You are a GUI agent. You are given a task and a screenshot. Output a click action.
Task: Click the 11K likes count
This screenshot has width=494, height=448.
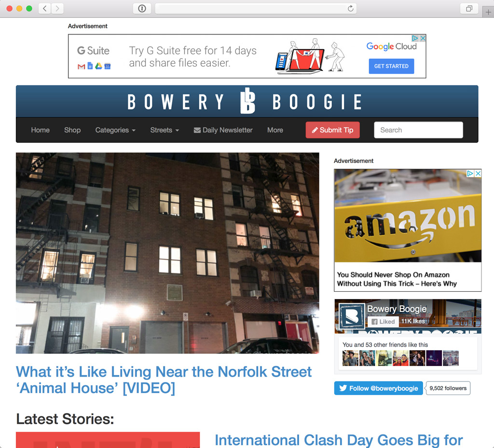pos(413,321)
